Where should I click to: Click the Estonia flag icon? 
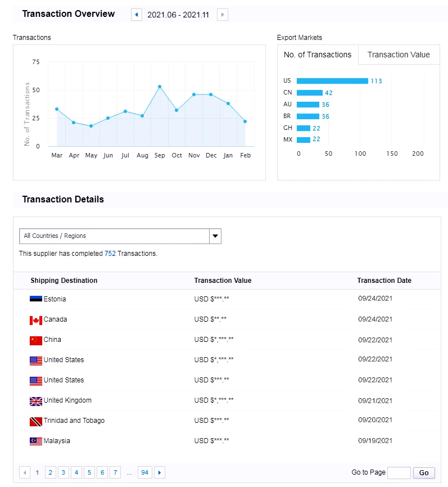36,299
